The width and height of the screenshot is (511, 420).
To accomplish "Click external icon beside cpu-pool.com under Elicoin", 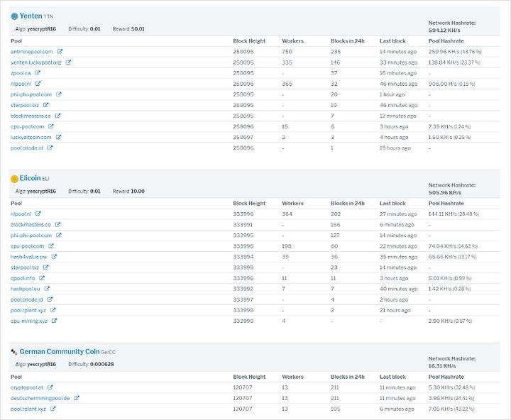I will [51, 246].
